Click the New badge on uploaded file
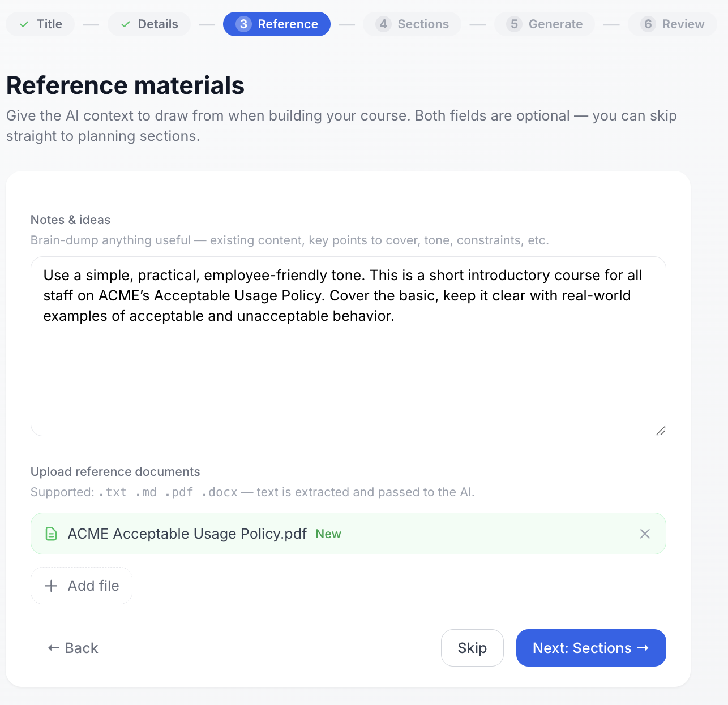Screen dimensions: 728x705 pyautogui.click(x=328, y=534)
